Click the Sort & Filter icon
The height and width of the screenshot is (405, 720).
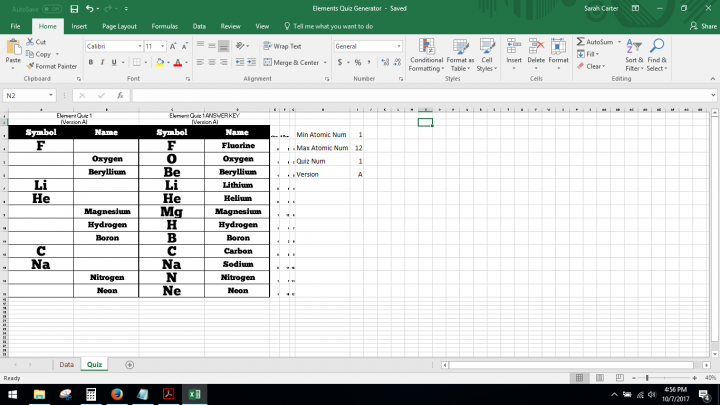(634, 46)
